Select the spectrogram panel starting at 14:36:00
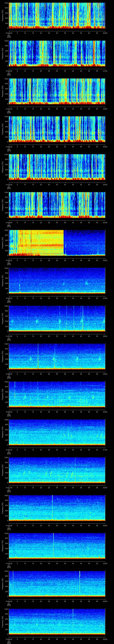114x644 pixels. point(57,281)
